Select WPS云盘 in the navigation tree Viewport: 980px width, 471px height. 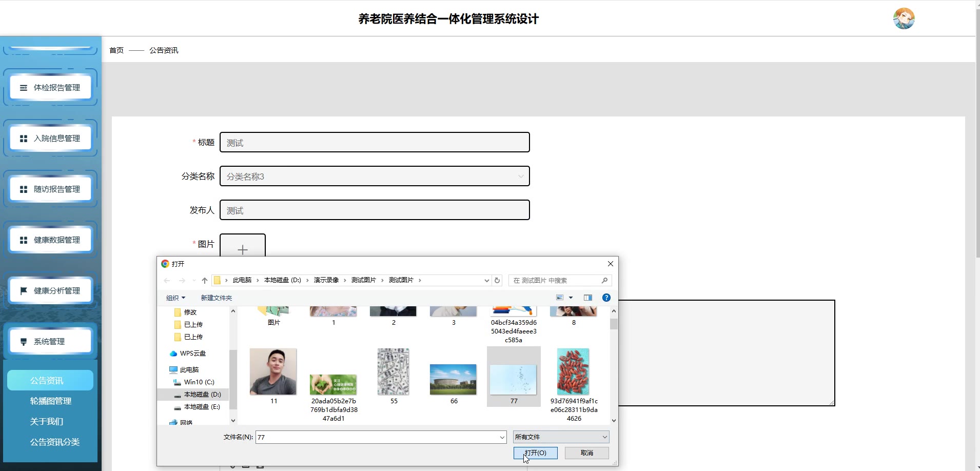tap(193, 353)
